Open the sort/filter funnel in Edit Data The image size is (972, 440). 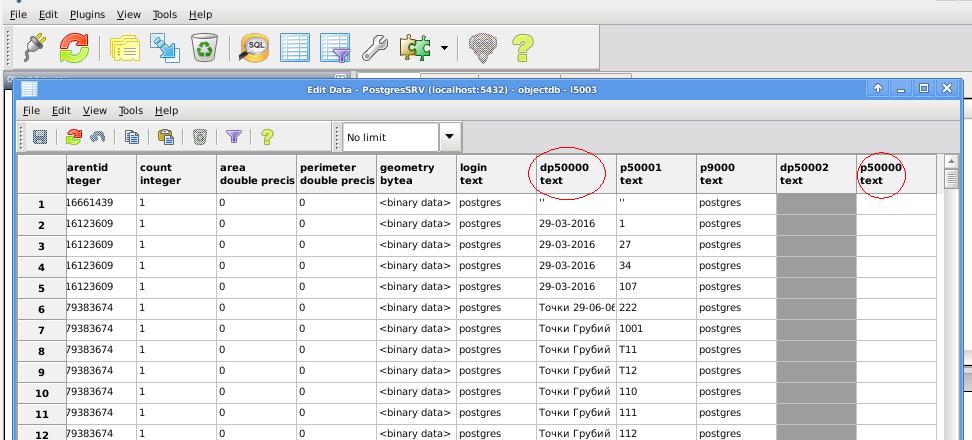pyautogui.click(x=233, y=137)
